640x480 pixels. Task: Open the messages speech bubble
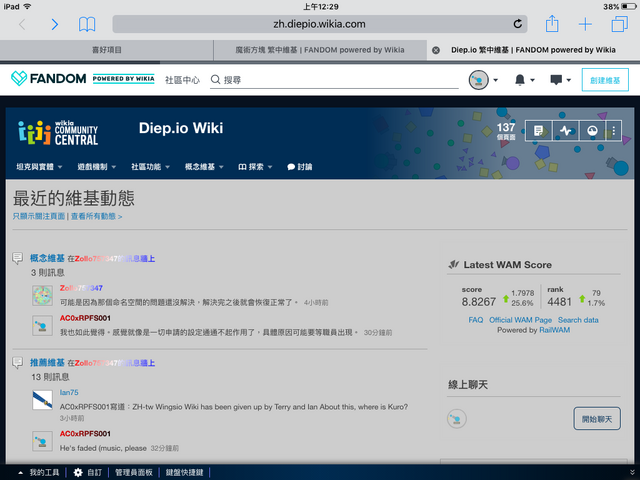pos(556,80)
